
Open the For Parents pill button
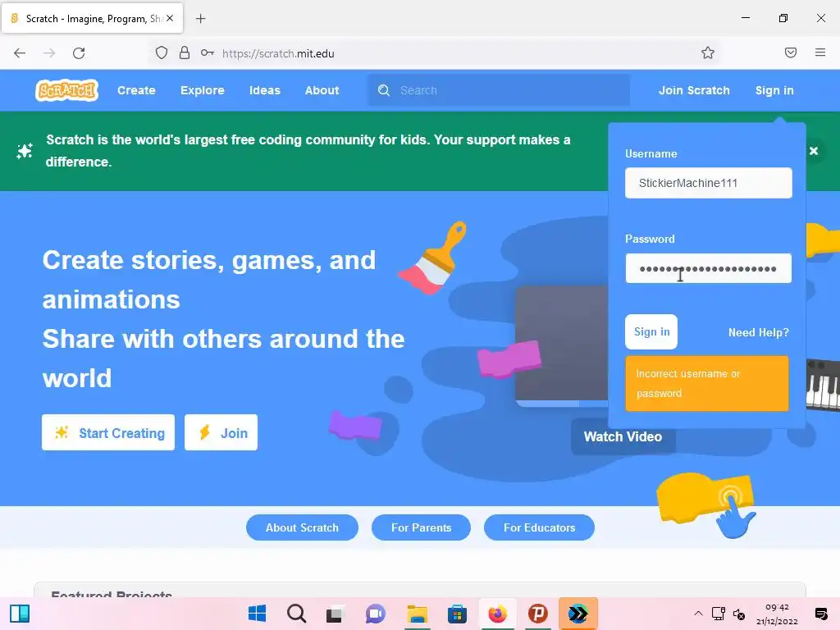coord(421,527)
